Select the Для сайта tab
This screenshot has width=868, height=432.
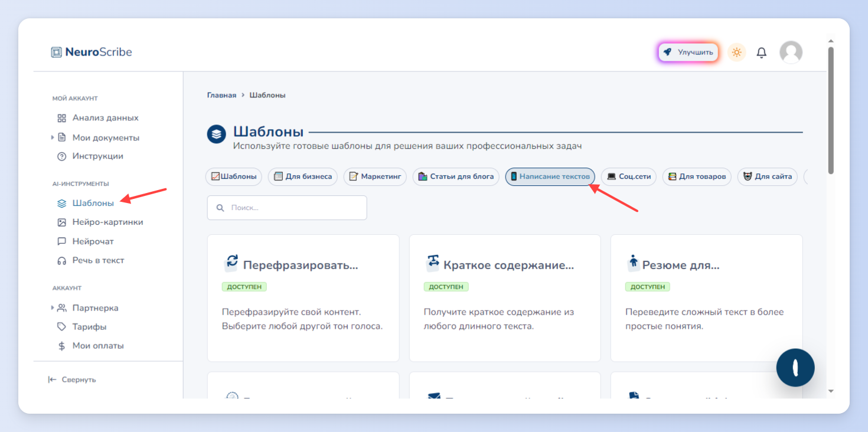tap(768, 176)
